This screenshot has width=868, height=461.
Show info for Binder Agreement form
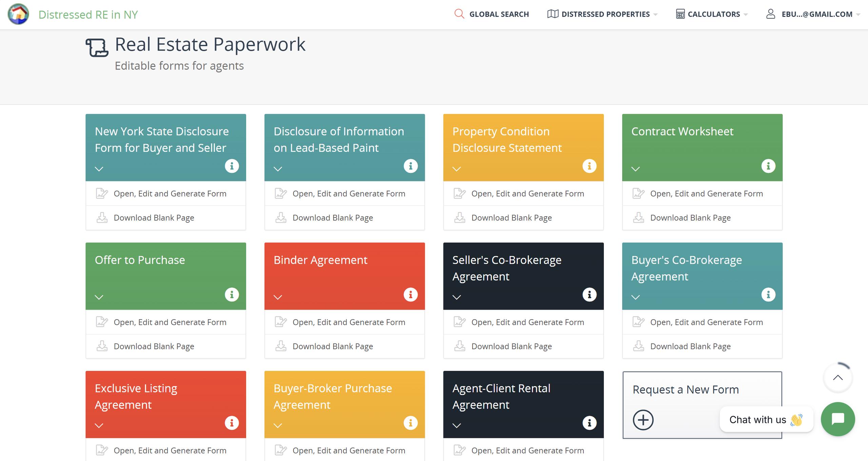click(x=410, y=294)
